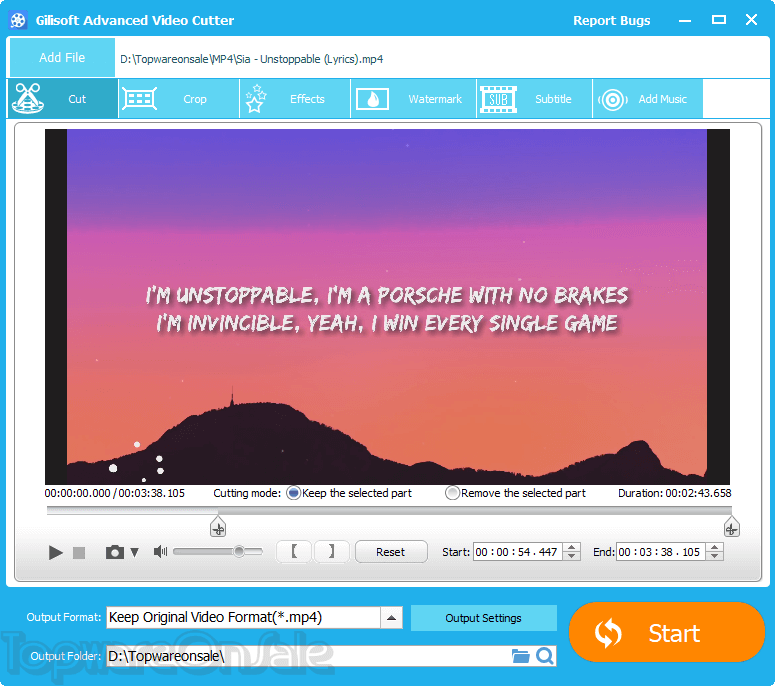Open output folder with magnifier icon
Screen dimensions: 775x686
[x=545, y=656]
